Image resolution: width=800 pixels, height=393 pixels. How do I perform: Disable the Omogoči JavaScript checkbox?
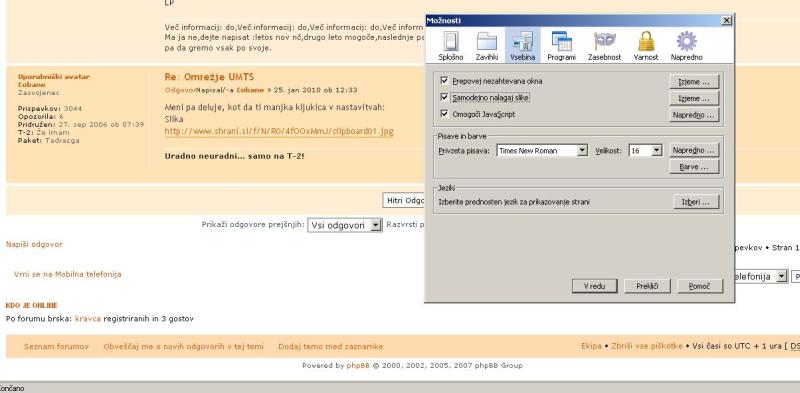pos(444,114)
